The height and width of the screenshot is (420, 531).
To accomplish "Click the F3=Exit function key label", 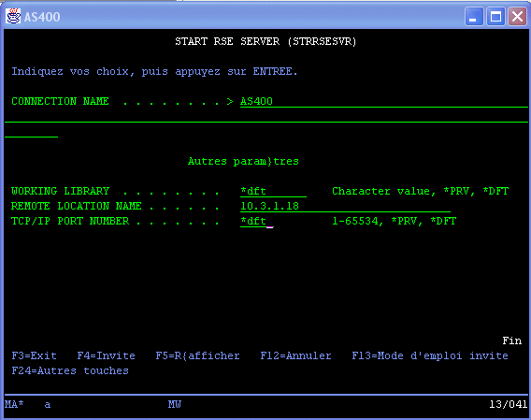I will 35,355.
